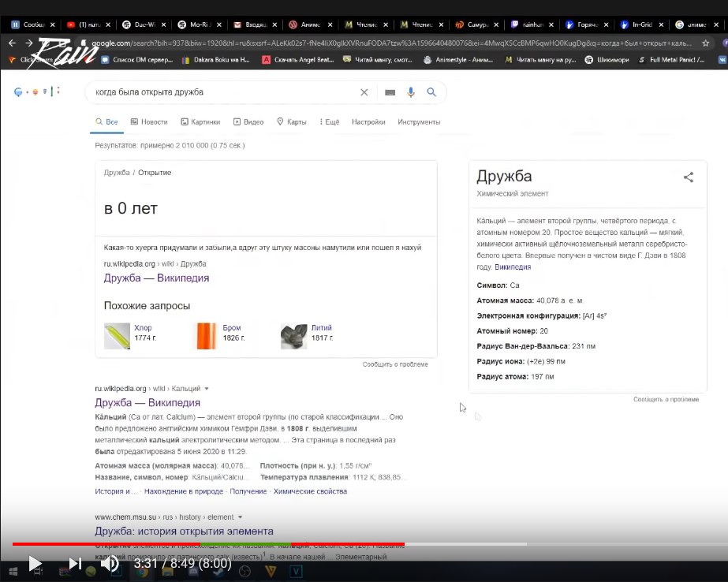This screenshot has height=582, width=728.
Task: Click Сообщить о проблеме under knowledge panel
Action: tap(666, 399)
